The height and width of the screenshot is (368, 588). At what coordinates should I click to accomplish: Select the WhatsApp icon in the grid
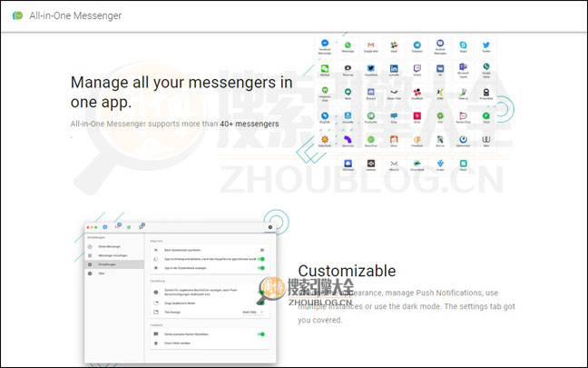click(348, 45)
